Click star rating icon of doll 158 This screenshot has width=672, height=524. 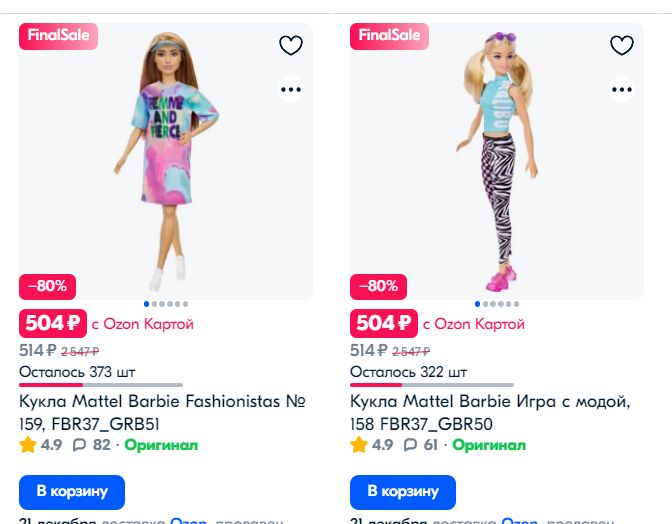(x=359, y=445)
